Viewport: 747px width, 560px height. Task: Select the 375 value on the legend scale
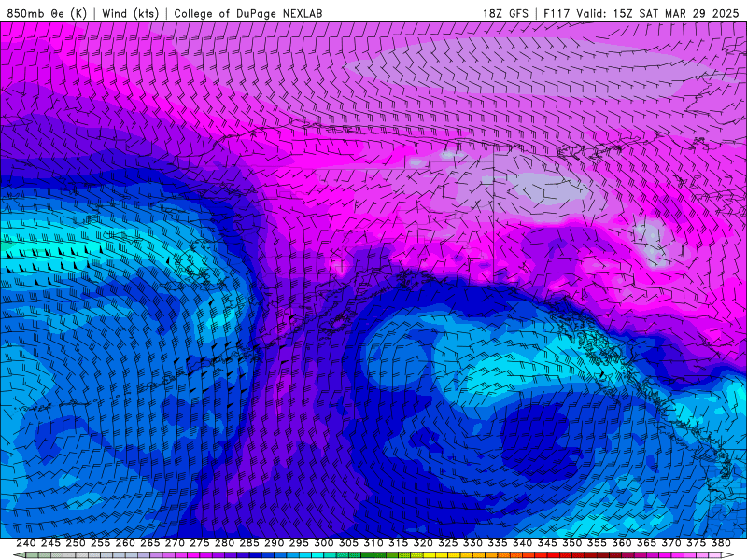point(696,543)
